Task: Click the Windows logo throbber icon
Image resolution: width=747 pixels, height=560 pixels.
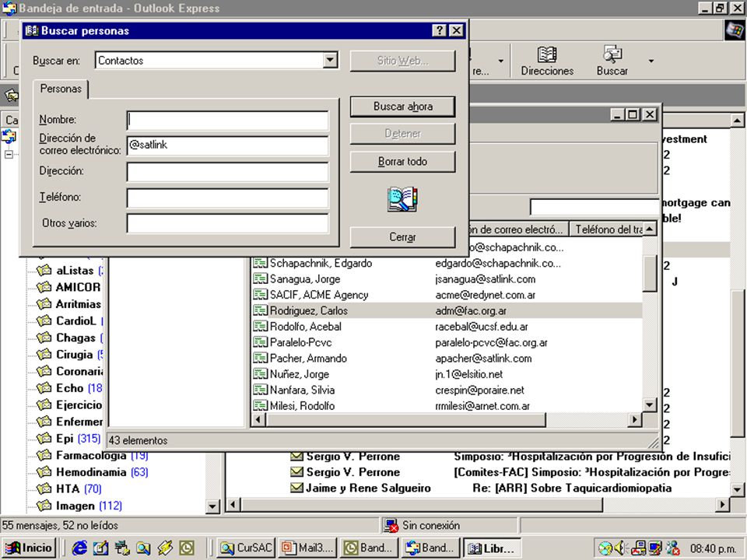Action: 734,30
